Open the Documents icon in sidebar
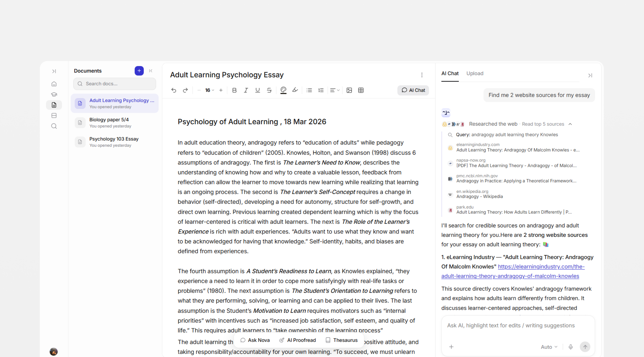The width and height of the screenshot is (644, 357). click(x=54, y=105)
